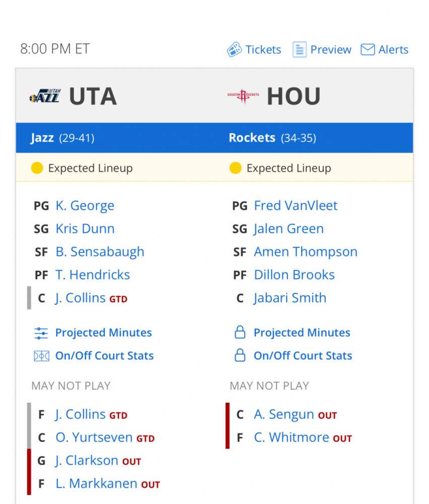View Fred VanVleet's player page
This screenshot has width=429, height=504.
click(296, 206)
